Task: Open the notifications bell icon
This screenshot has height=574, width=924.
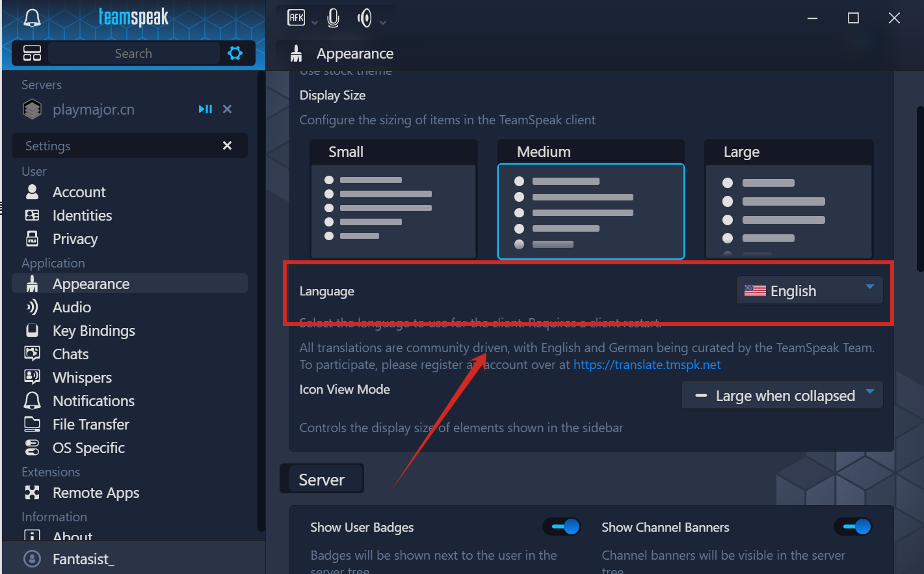Action: point(32,18)
